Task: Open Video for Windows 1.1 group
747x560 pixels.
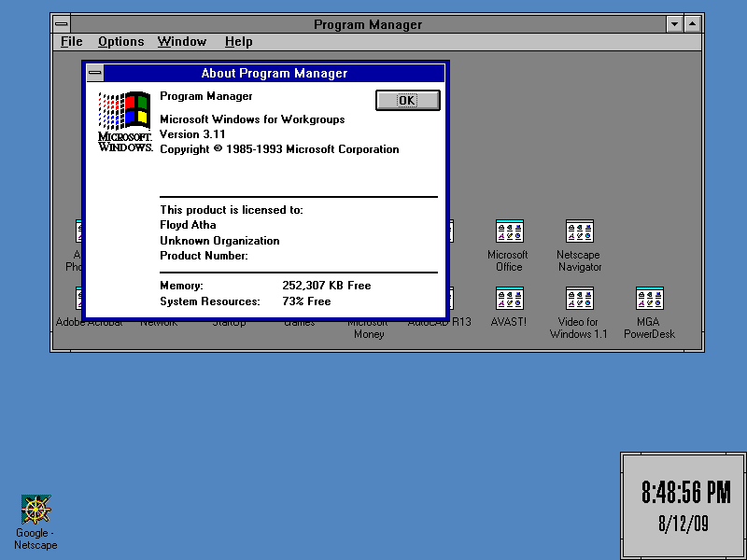Action: [579, 299]
